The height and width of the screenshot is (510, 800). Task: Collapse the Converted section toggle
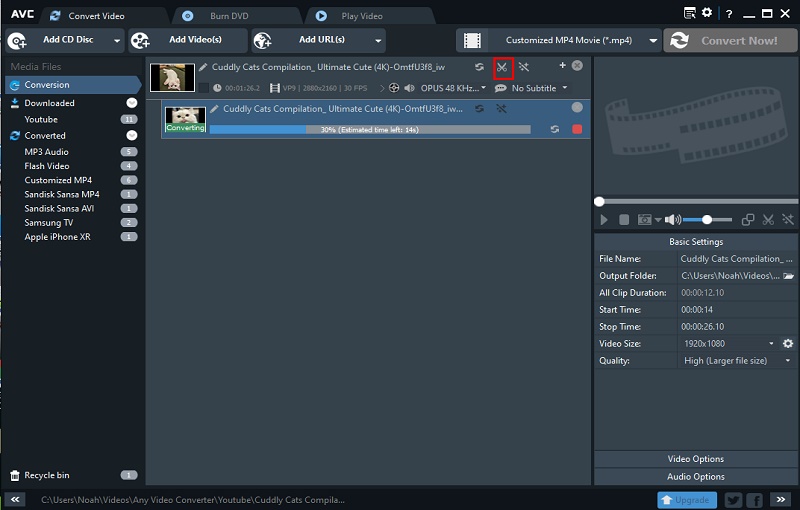click(132, 135)
